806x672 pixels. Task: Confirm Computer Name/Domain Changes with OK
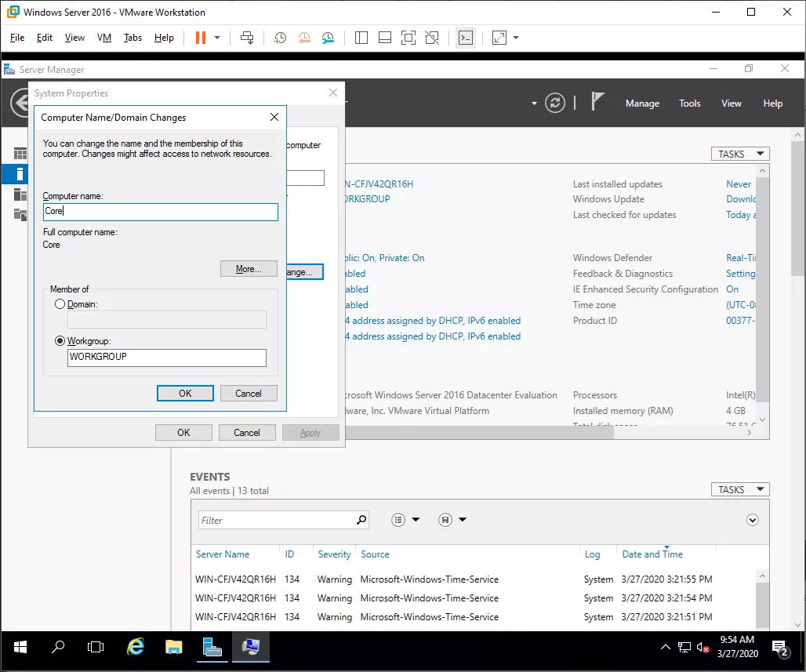click(185, 394)
